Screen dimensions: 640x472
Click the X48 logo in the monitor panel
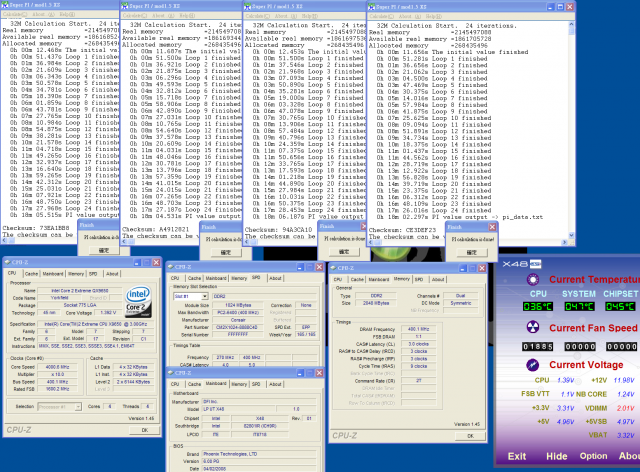point(522,264)
